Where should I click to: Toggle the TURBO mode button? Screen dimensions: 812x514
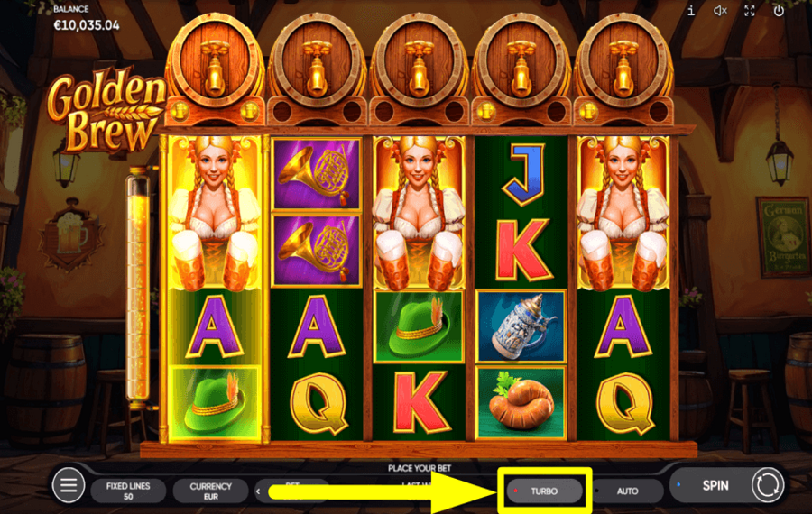click(544, 491)
